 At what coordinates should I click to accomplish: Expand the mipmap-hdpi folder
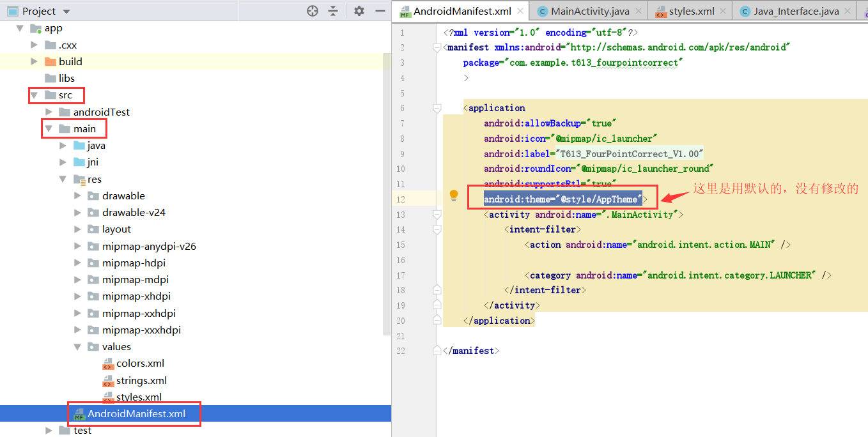(x=76, y=263)
